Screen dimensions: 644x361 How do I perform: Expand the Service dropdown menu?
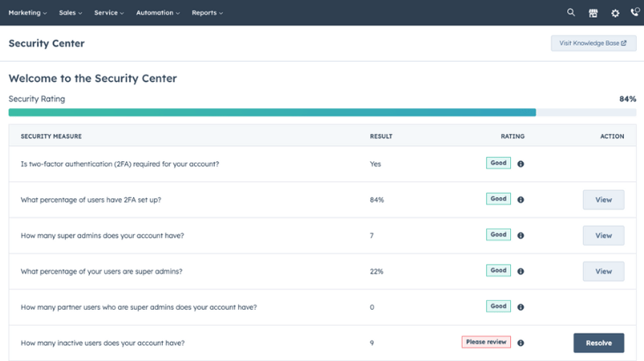tap(109, 13)
